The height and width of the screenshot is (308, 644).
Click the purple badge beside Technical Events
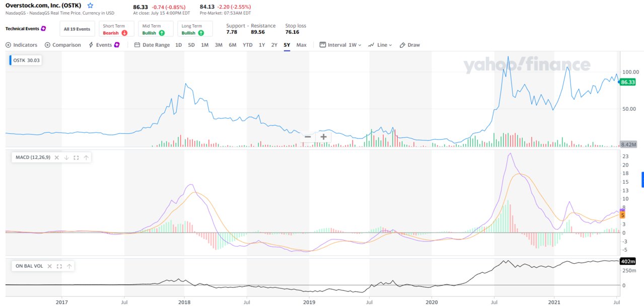click(43, 29)
